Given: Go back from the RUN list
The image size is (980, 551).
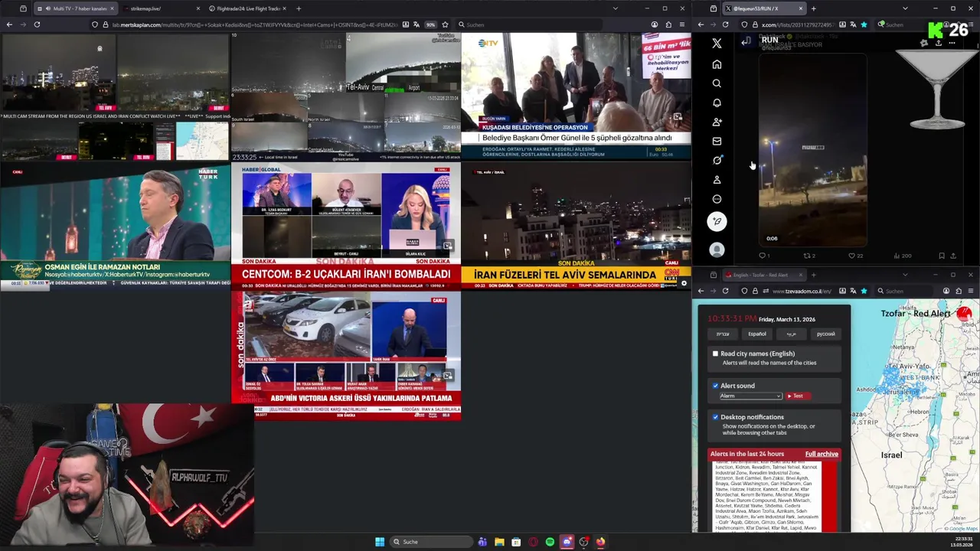Looking at the screenshot, I should 746,42.
